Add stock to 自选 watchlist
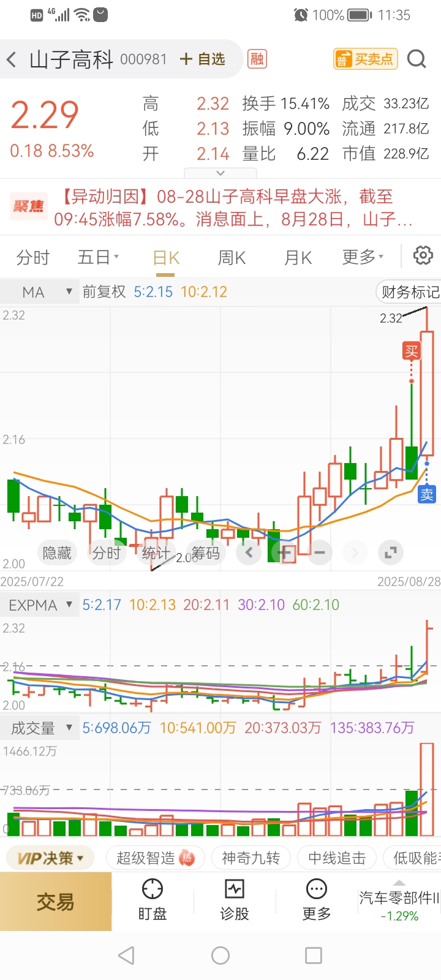441x980 pixels. (203, 59)
